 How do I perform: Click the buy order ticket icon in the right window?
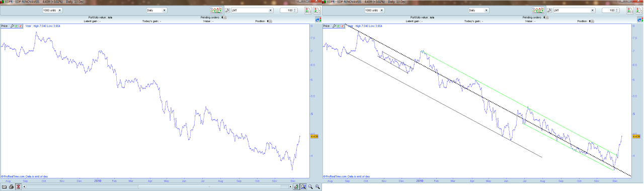pos(630,11)
